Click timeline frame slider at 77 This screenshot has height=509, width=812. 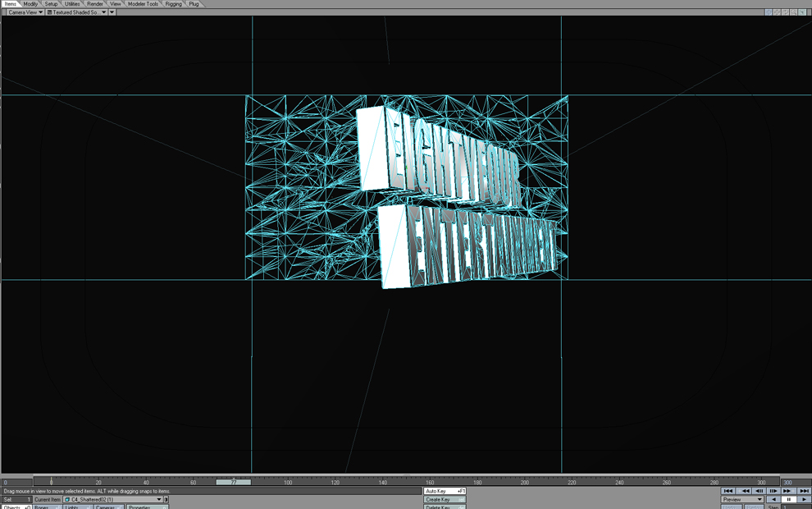point(234,482)
